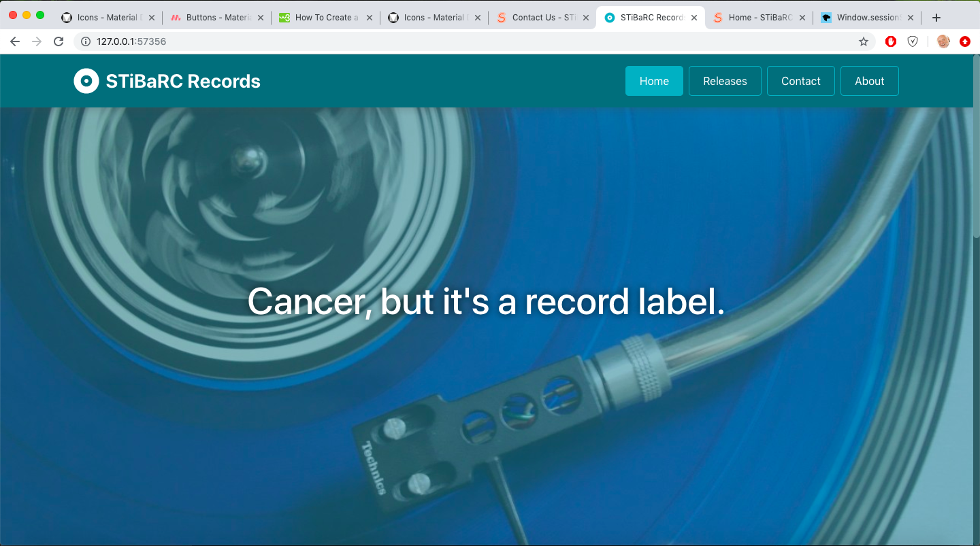Viewport: 980px width, 546px height.
Task: Open the About page
Action: point(869,81)
